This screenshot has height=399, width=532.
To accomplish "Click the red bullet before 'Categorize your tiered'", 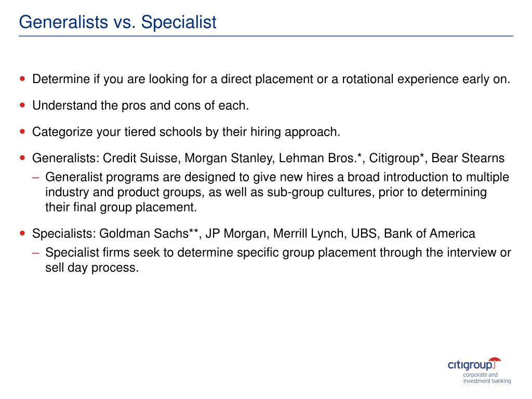I will (23, 131).
